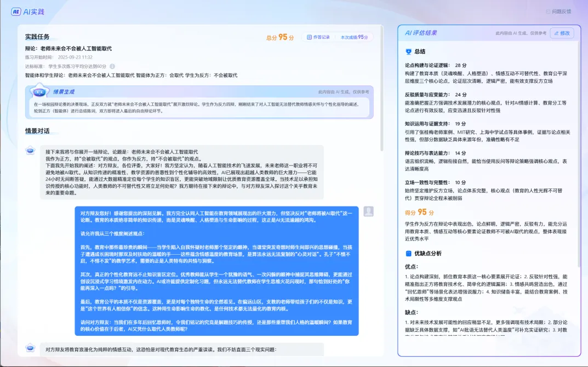Click the student's blue debate reply bubble
Image resolution: width=588 pixels, height=367 pixels.
[x=217, y=271]
